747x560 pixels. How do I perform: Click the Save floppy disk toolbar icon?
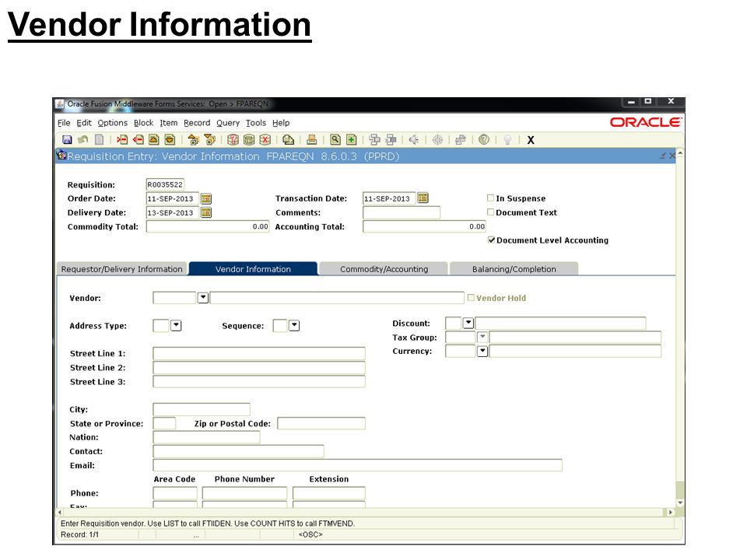(67, 139)
